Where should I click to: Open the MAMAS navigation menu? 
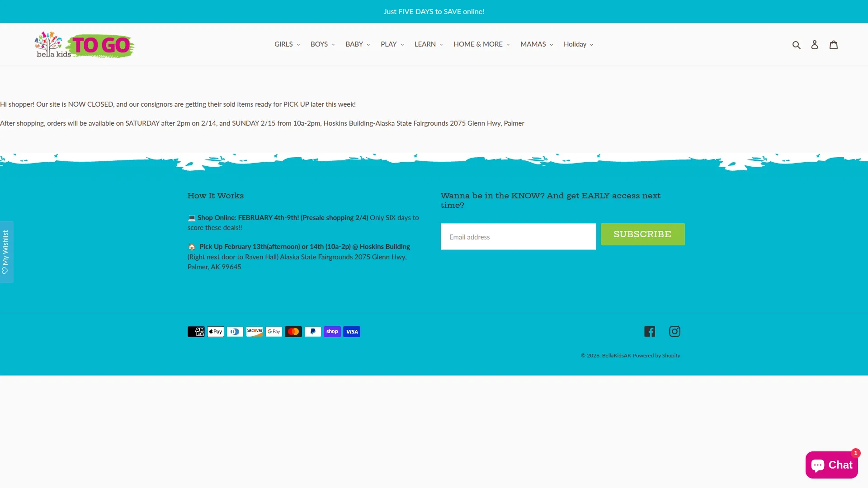pyautogui.click(x=537, y=44)
